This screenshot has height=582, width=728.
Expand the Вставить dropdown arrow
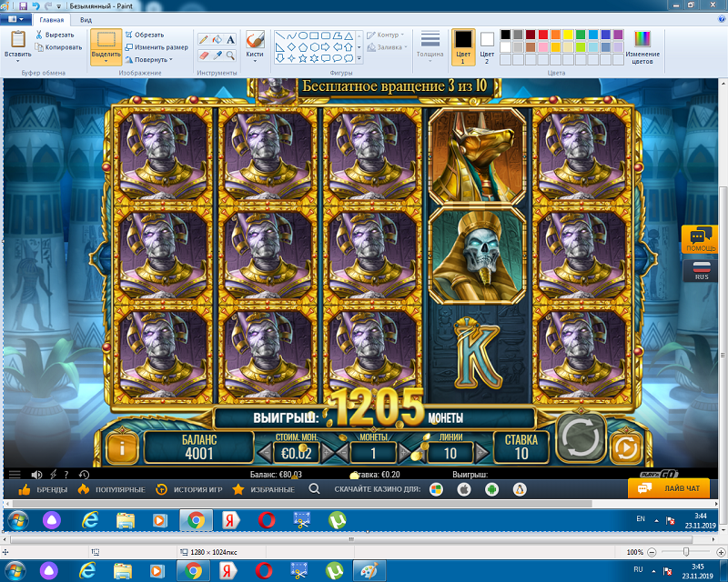[18, 61]
